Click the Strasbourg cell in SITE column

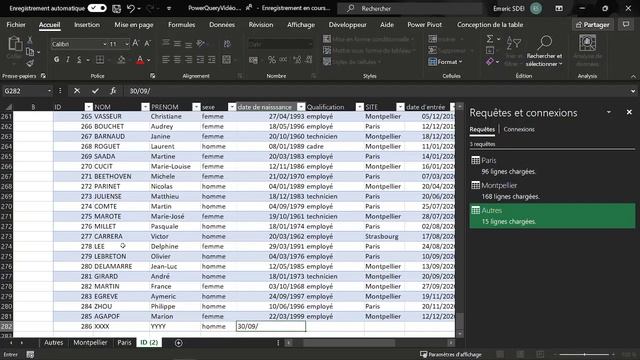pyautogui.click(x=384, y=236)
